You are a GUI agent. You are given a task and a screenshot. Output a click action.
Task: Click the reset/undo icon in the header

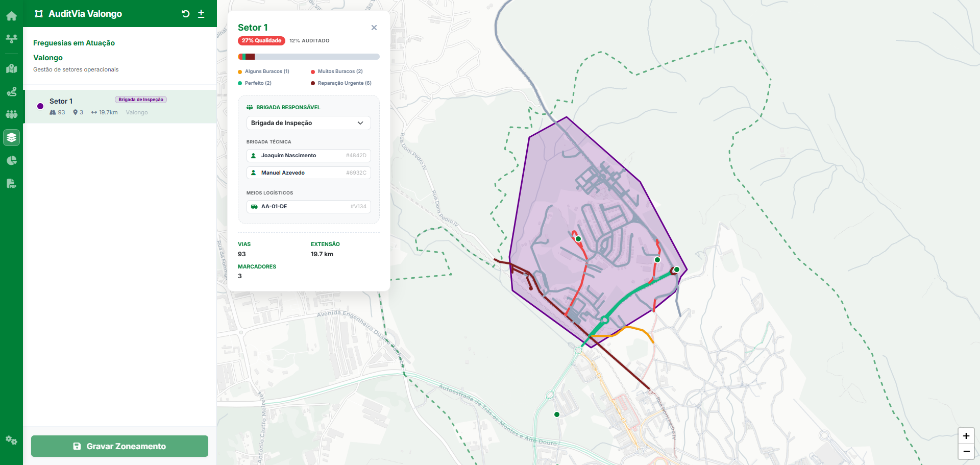[x=185, y=14]
